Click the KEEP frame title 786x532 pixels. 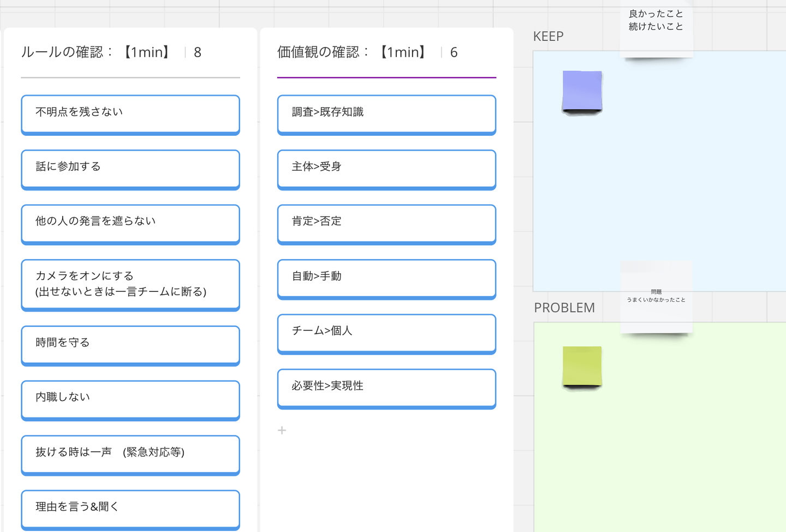point(548,37)
